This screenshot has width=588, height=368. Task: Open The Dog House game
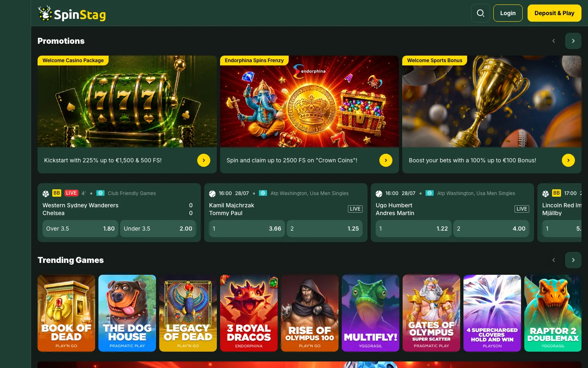pos(127,313)
